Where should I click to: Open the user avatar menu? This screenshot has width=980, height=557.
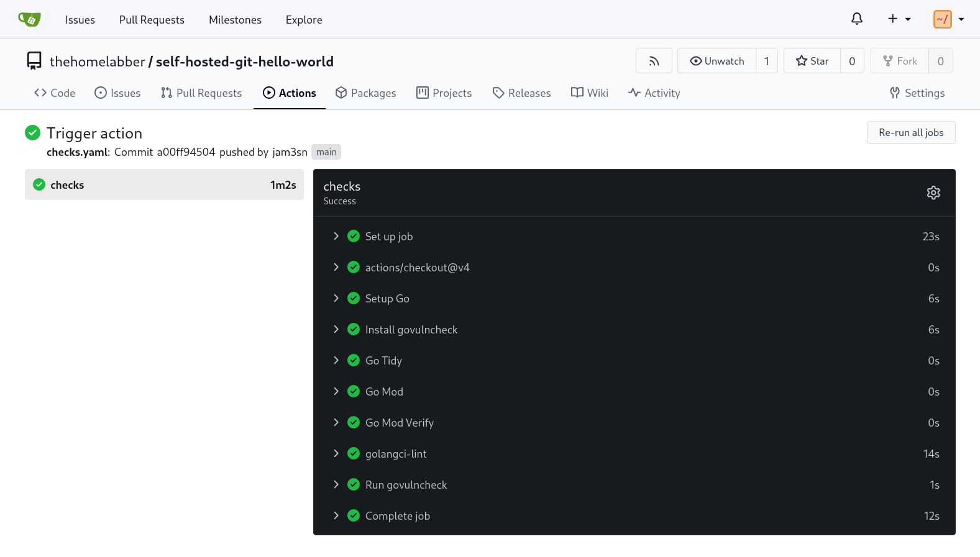click(x=949, y=19)
